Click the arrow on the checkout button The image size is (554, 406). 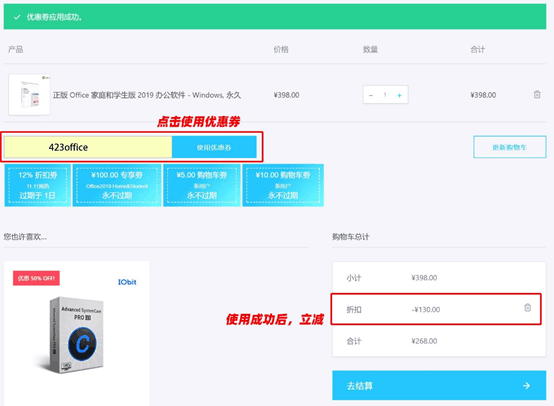pyautogui.click(x=526, y=386)
